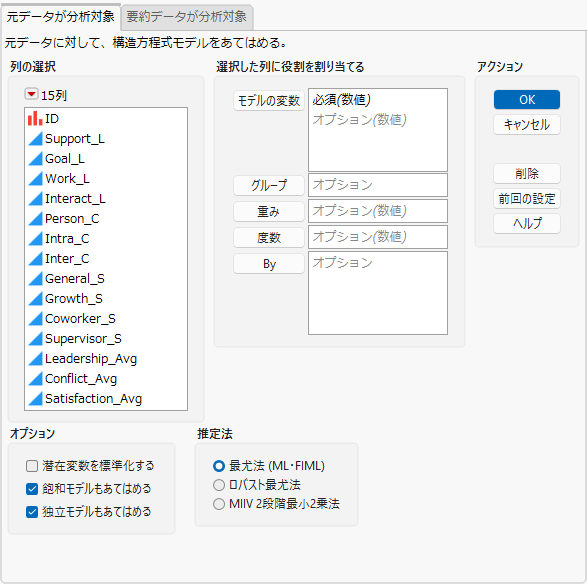Viewport: 587px width, 584px height.
Task: Click the continuous icon beside Work_L
Action: [36, 179]
